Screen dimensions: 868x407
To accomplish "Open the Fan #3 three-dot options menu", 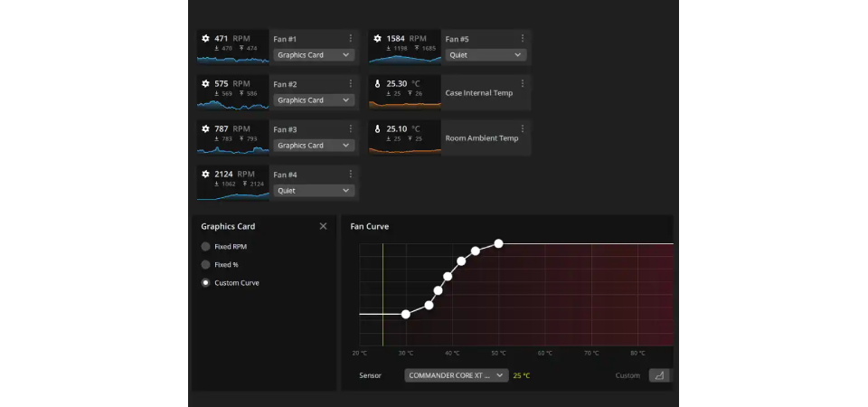I will point(351,129).
